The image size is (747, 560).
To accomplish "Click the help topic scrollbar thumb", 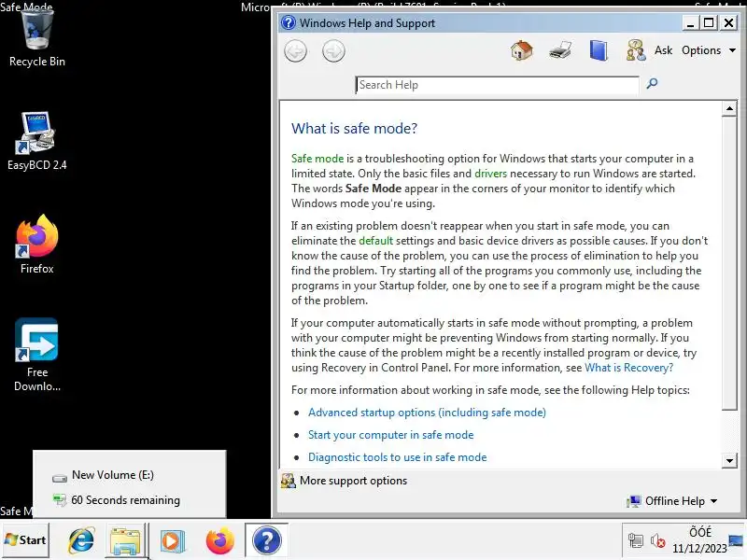I will point(729,263).
